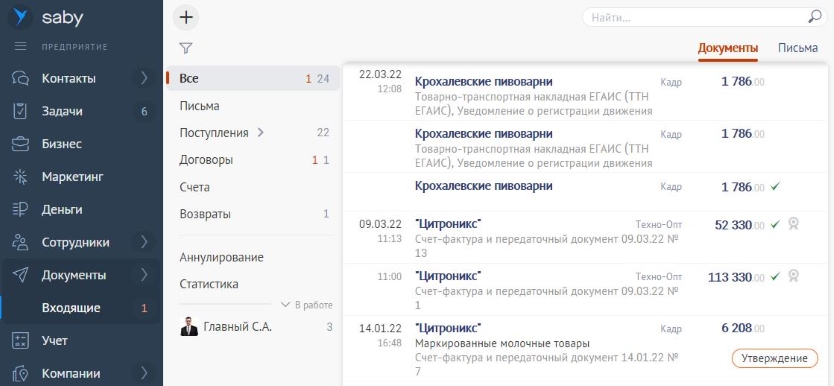
Task: Click the Компании map pin icon
Action: point(20,373)
